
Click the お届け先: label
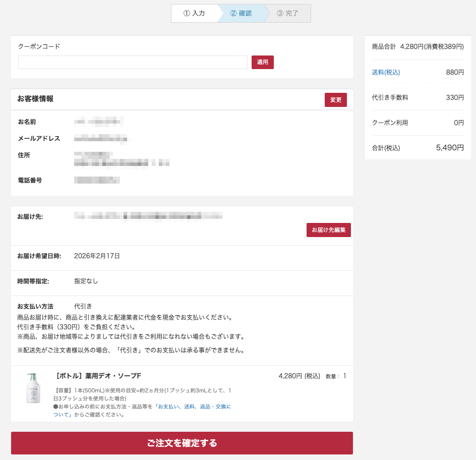(30, 216)
